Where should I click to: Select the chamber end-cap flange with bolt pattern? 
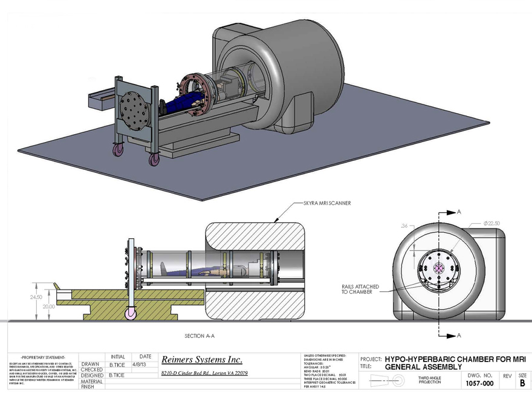click(x=134, y=111)
